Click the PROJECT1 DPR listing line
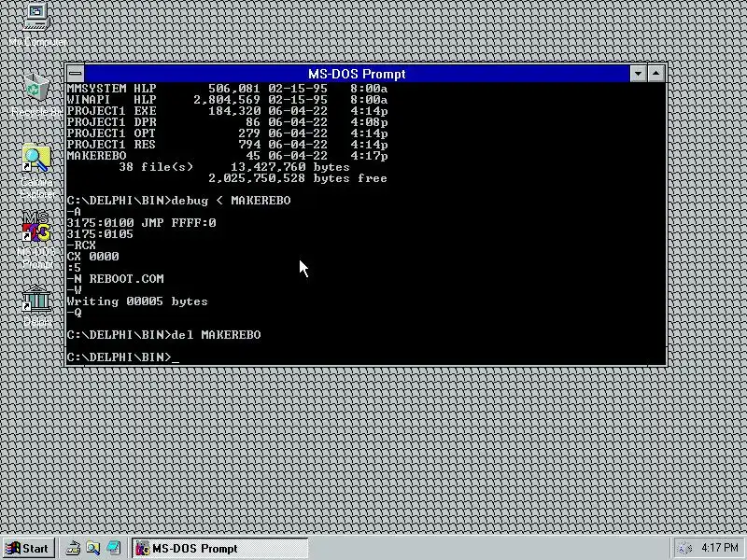The width and height of the screenshot is (747, 560). tap(227, 122)
